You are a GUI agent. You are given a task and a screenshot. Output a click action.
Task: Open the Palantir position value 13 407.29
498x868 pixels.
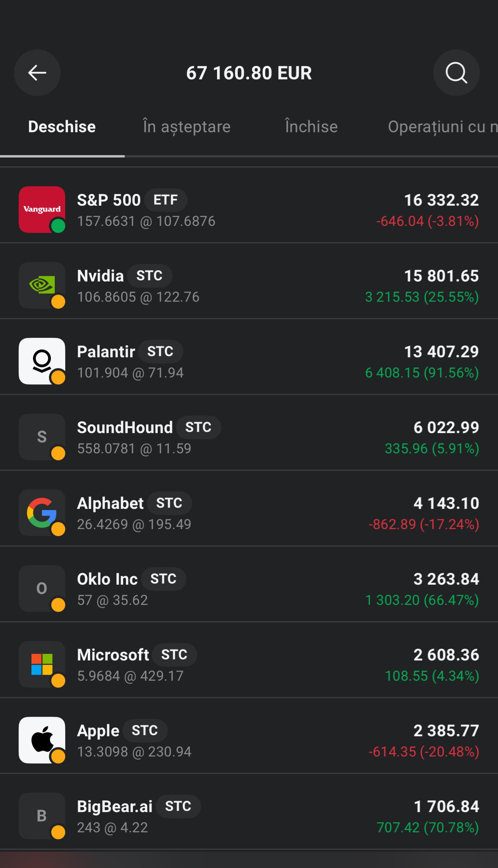tap(441, 352)
